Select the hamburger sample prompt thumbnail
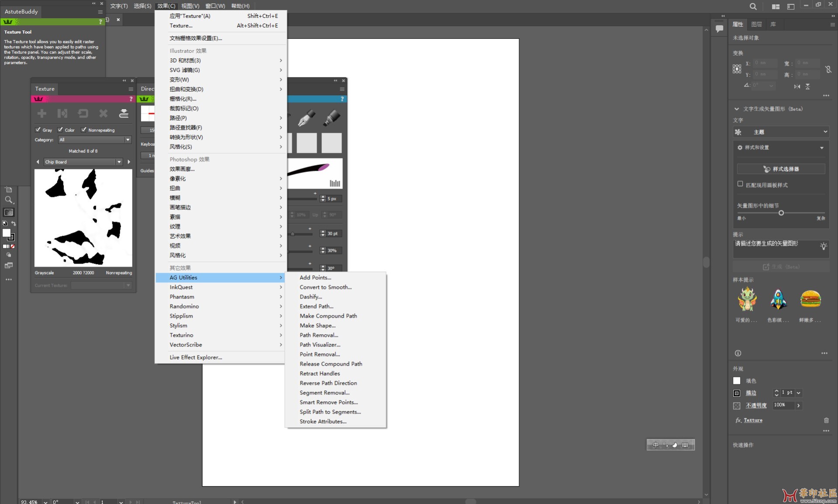Screen dimensions: 838x504 coord(810,299)
